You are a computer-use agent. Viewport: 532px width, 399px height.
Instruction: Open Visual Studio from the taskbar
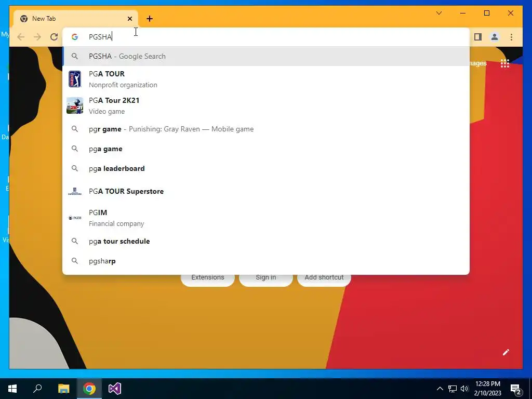tap(115, 389)
